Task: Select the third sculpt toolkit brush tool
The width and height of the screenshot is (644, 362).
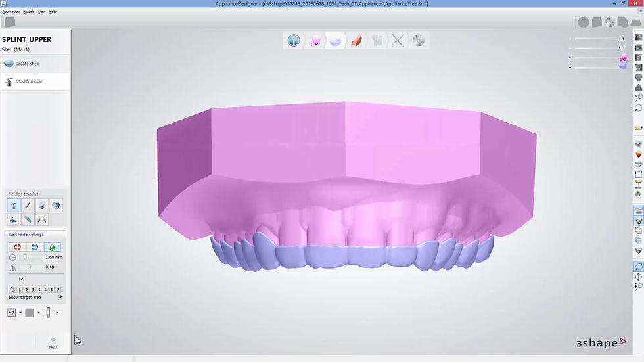Action: tap(42, 205)
